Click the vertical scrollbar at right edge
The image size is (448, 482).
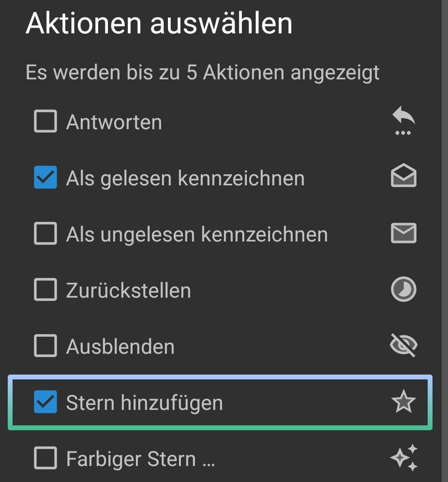[445, 241]
